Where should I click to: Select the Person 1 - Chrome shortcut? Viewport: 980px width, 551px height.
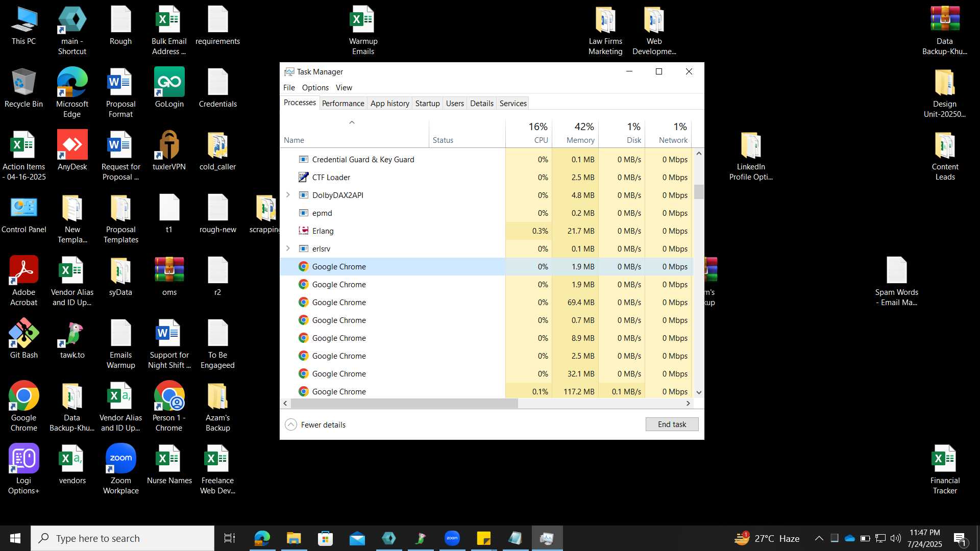pyautogui.click(x=169, y=407)
